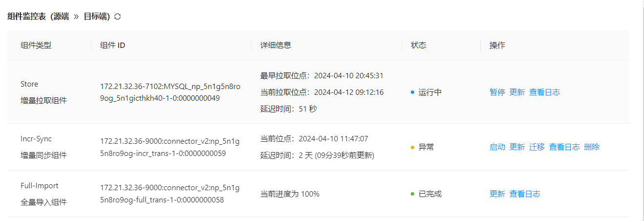
Task: Click 更新 for the Incr-Sync component
Action: 517,147
